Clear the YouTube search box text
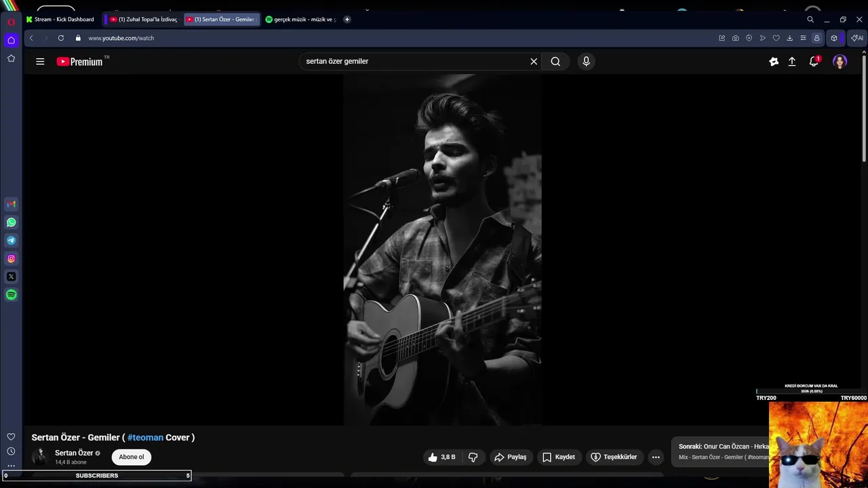 534,62
